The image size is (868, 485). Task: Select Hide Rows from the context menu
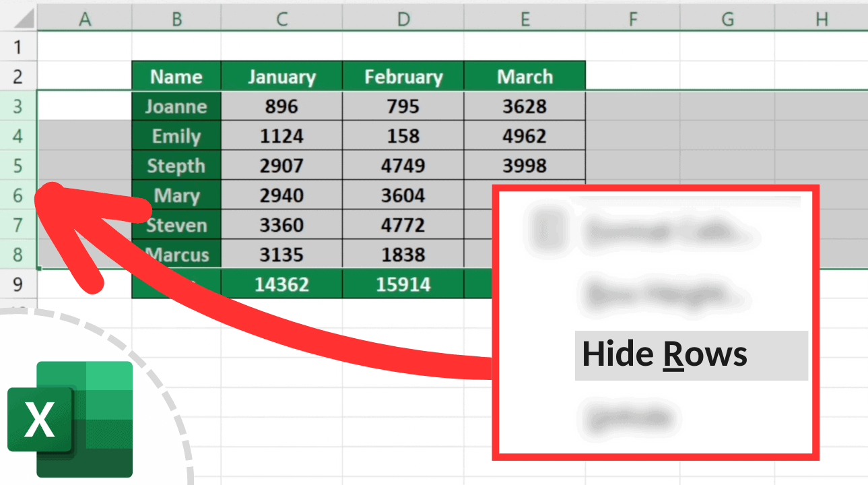click(x=663, y=354)
